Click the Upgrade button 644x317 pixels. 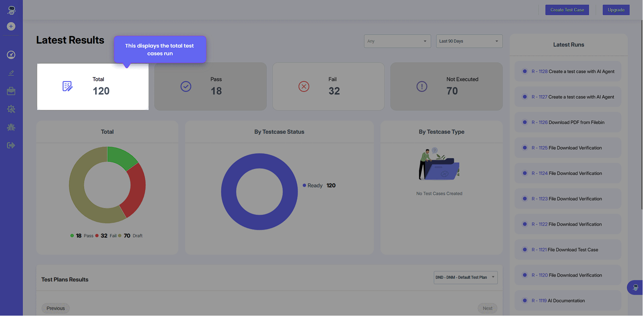coord(616,10)
